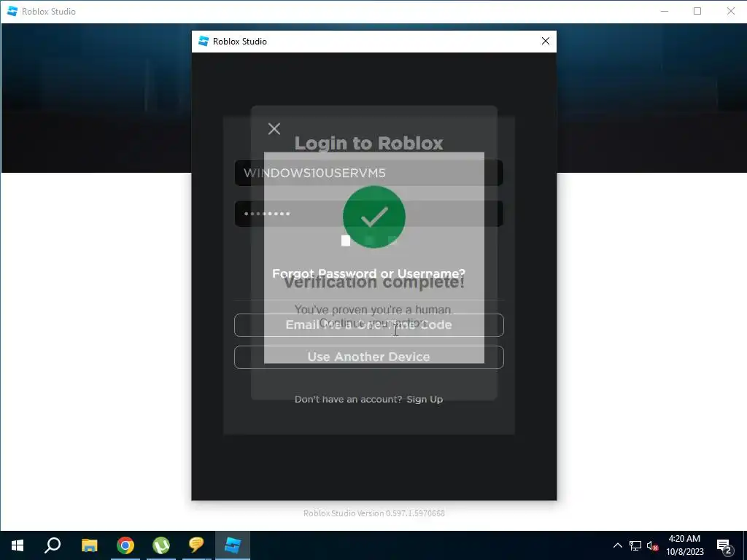
Task: Maximize the outer Roblox Studio window
Action: point(697,11)
